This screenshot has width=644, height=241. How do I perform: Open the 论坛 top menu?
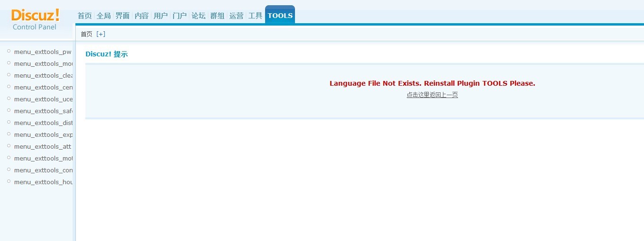click(x=199, y=16)
